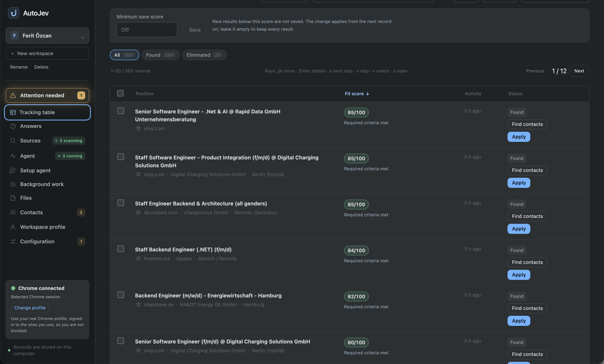This screenshot has height=364, width=604.
Task: Tick the Staff Backend Engineer (.NET) row checkbox
Action: [121, 249]
